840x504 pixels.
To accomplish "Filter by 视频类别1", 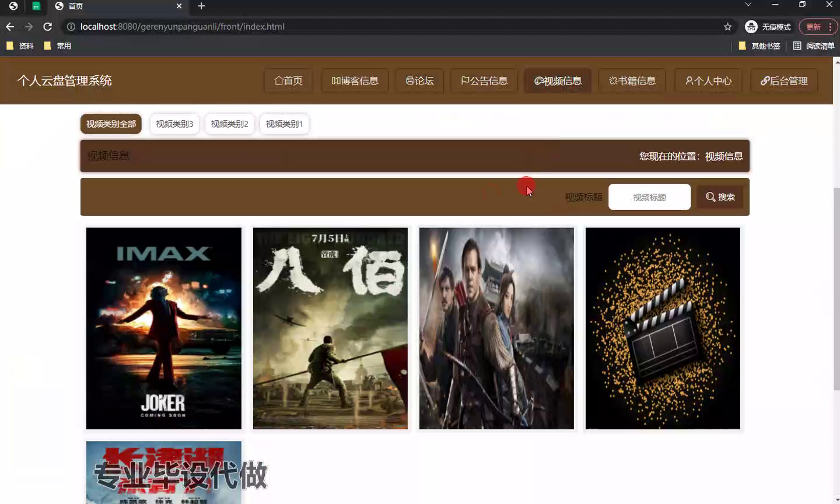I will [x=284, y=124].
